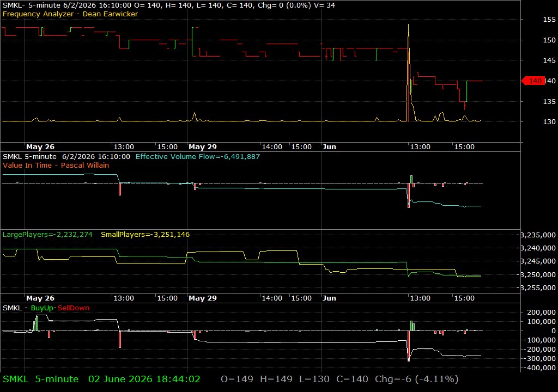Click the 150 price scale label
558x392 pixels.
(x=549, y=40)
